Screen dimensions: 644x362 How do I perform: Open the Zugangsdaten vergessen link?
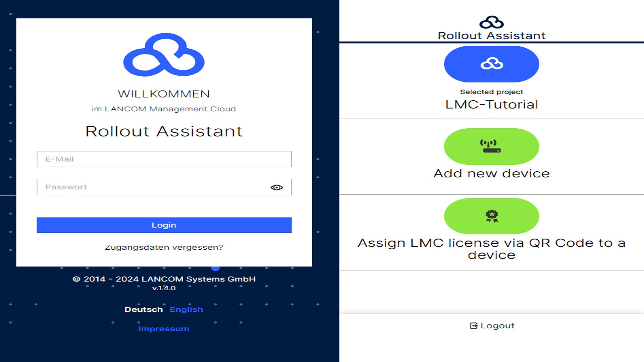pos(164,247)
